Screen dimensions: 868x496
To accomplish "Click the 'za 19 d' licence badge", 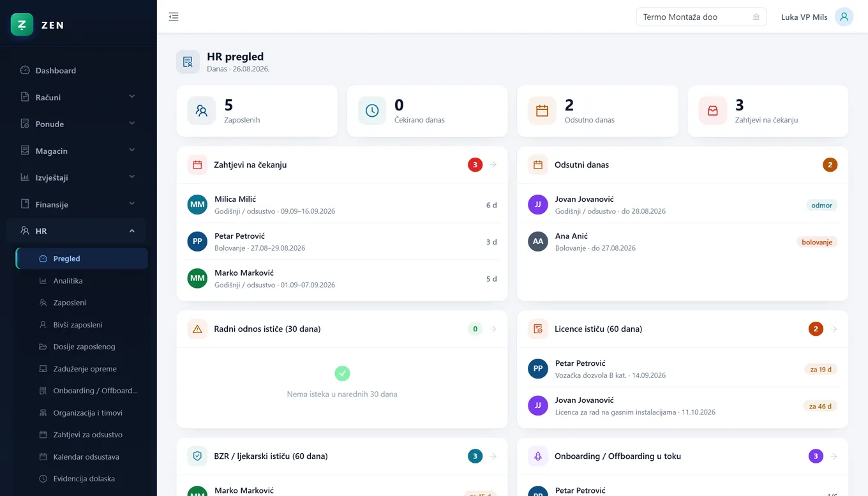I will coord(820,370).
